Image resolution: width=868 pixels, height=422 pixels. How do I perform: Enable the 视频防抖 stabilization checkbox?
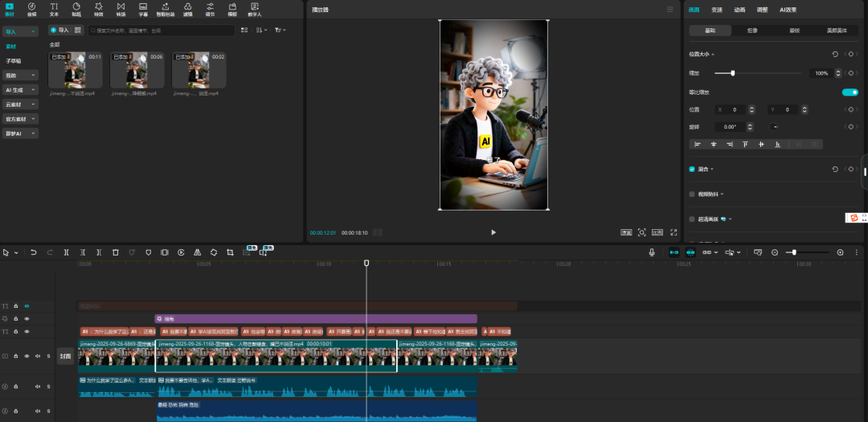(692, 194)
